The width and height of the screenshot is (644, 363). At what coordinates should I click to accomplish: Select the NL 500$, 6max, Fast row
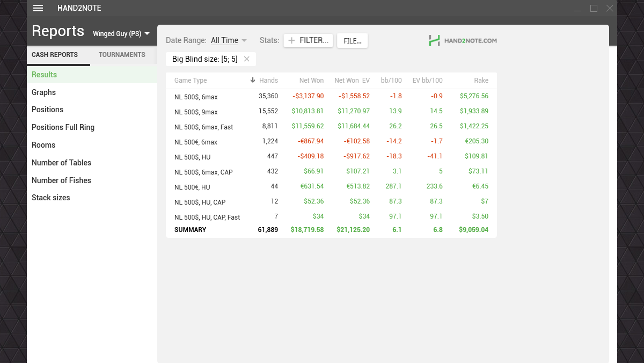pos(331,127)
